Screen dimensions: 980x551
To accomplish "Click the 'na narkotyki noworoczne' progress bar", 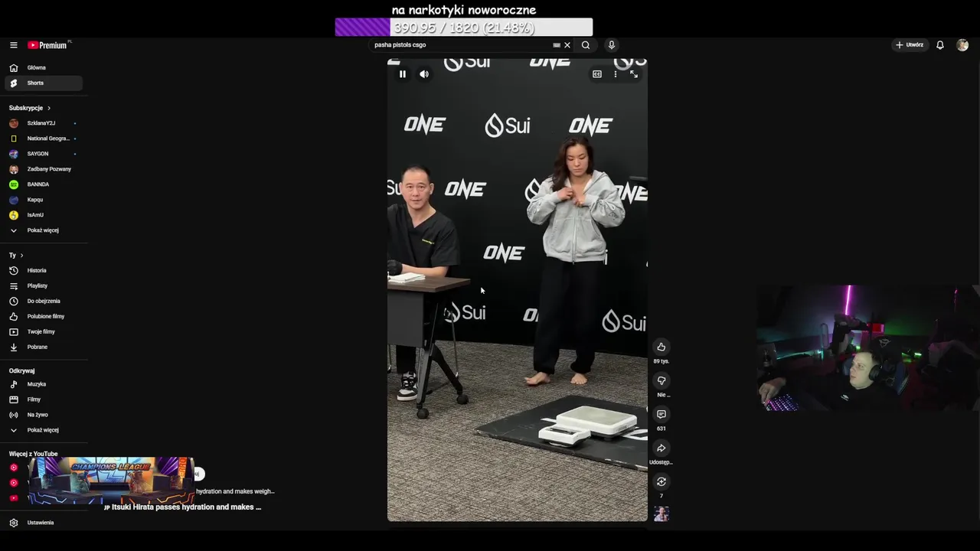I will click(x=464, y=28).
